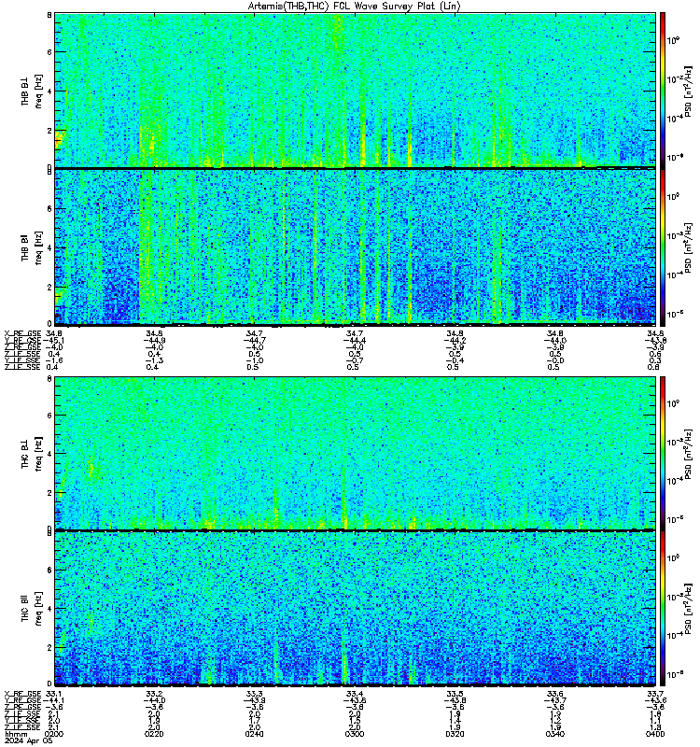The width and height of the screenshot is (700, 747).
Task: Select the THB B-perpendicular spectrogram color bar
Action: [663, 90]
